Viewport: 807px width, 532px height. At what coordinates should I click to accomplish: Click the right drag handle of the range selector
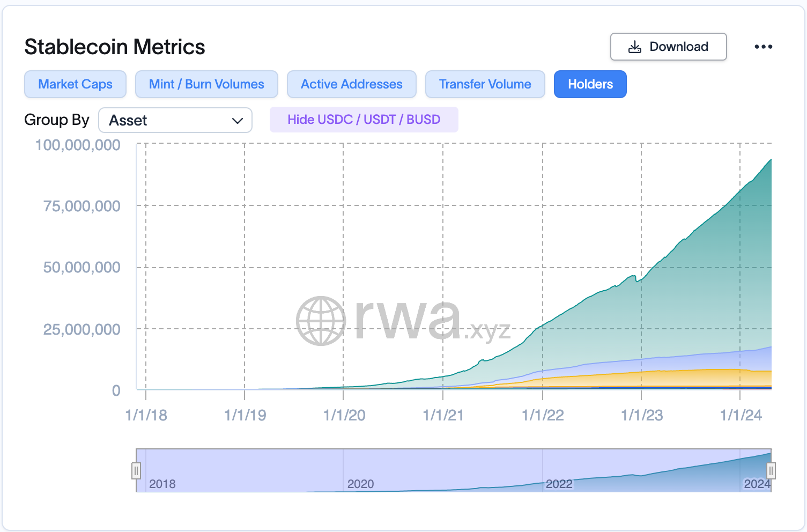point(772,470)
